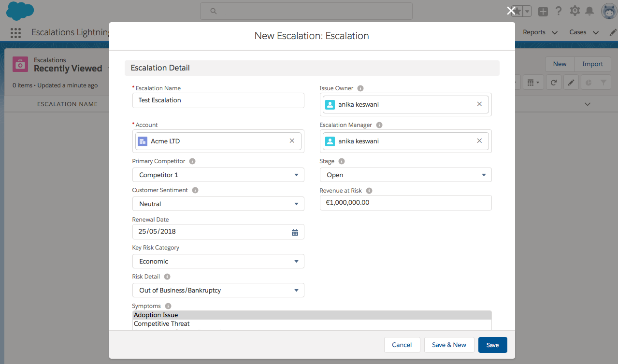Open the Renewal Date calendar picker

295,232
